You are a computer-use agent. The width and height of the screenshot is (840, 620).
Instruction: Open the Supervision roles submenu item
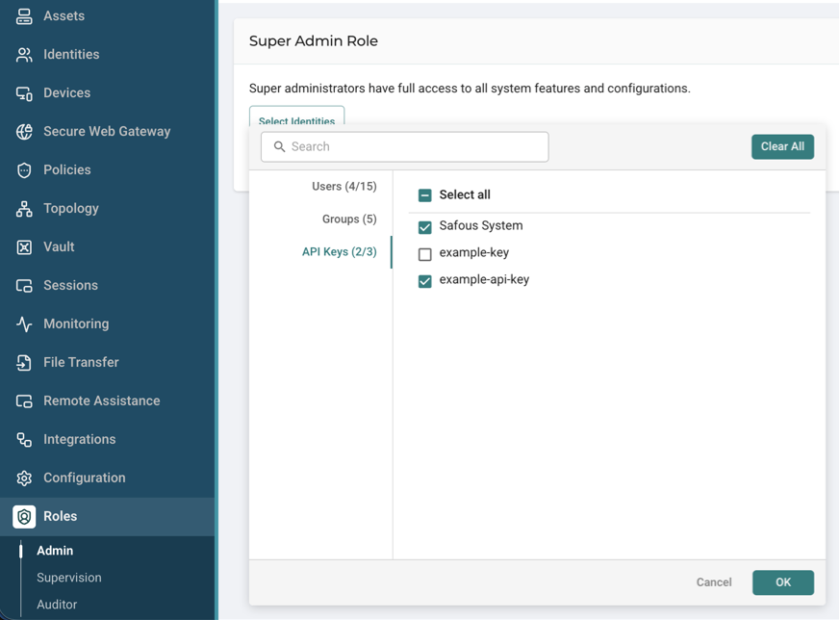point(68,578)
